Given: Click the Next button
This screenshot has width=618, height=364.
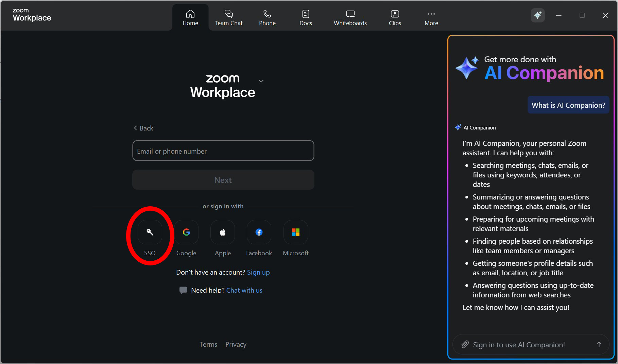Looking at the screenshot, I should [x=223, y=180].
